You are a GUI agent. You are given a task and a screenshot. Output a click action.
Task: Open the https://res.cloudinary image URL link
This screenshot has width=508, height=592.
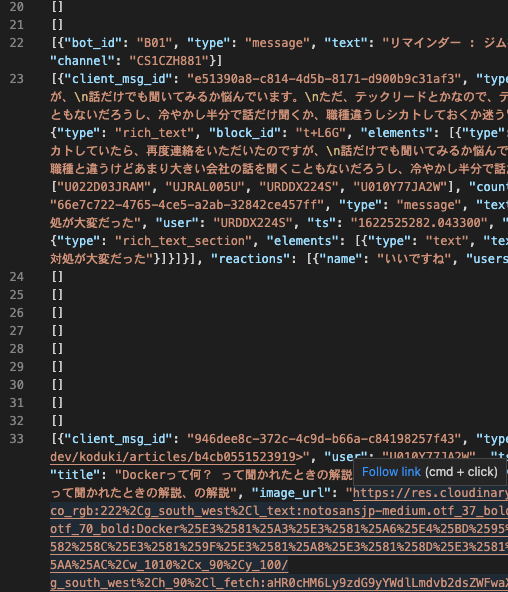[x=430, y=493]
